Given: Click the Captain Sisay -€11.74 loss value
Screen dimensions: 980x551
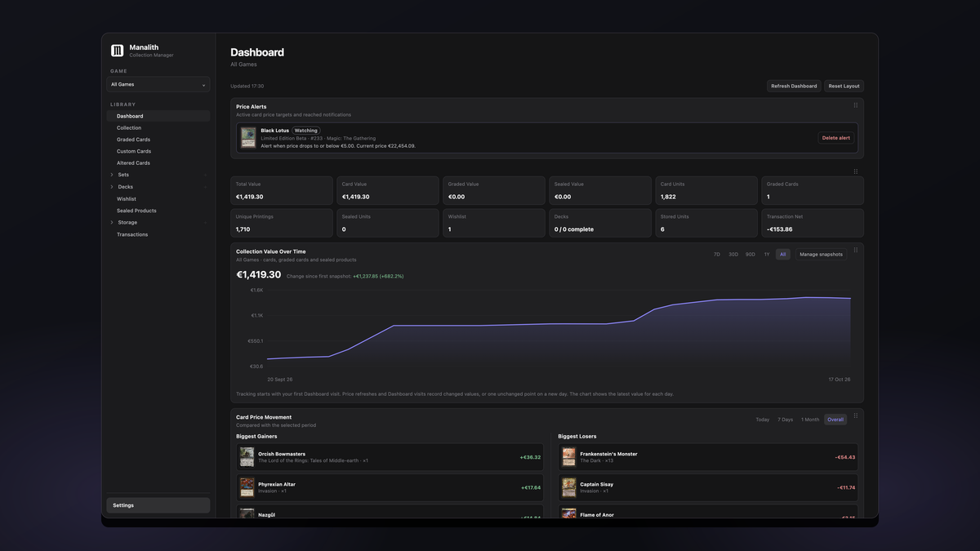Looking at the screenshot, I should coord(846,487).
